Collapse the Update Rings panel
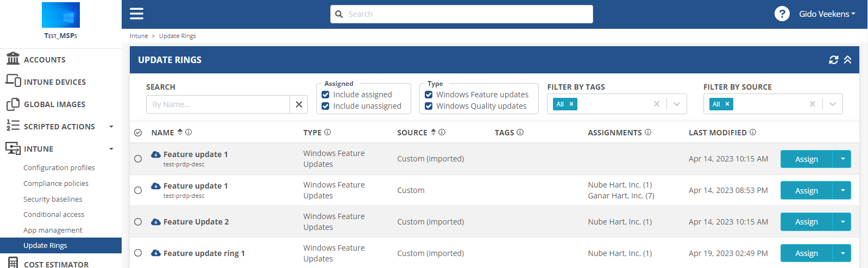The image size is (868, 268). (847, 60)
